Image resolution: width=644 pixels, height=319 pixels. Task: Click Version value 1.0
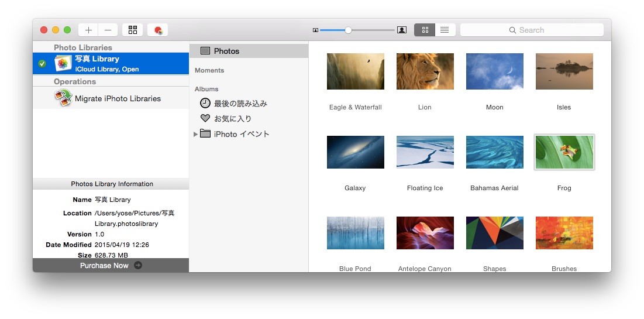99,234
